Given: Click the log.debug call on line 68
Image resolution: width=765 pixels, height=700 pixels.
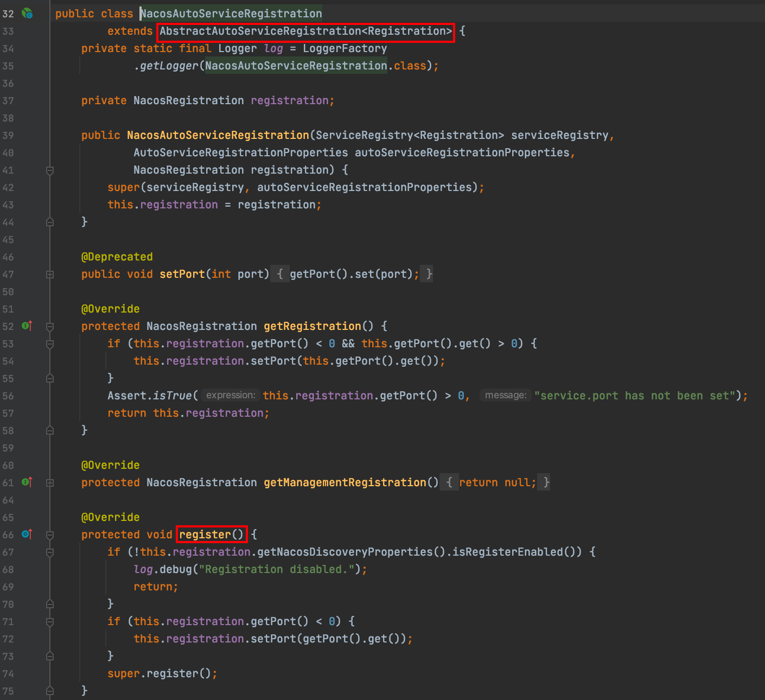Looking at the screenshot, I should tap(163, 569).
